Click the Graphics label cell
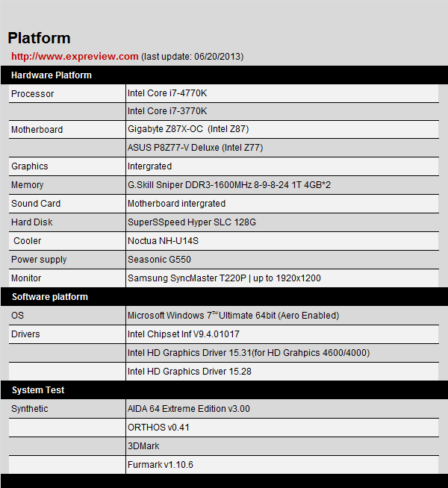Image resolution: width=448 pixels, height=488 pixels. coord(67,166)
